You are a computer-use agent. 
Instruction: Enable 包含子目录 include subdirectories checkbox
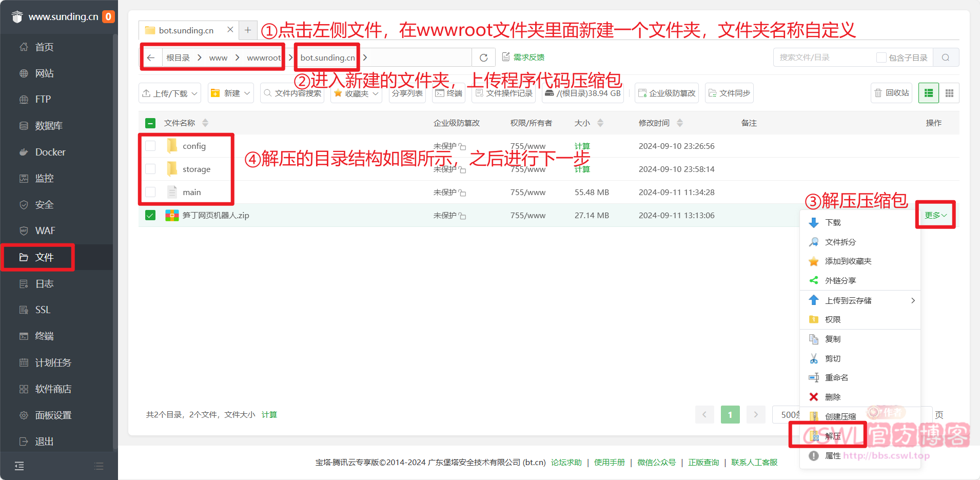pos(881,57)
